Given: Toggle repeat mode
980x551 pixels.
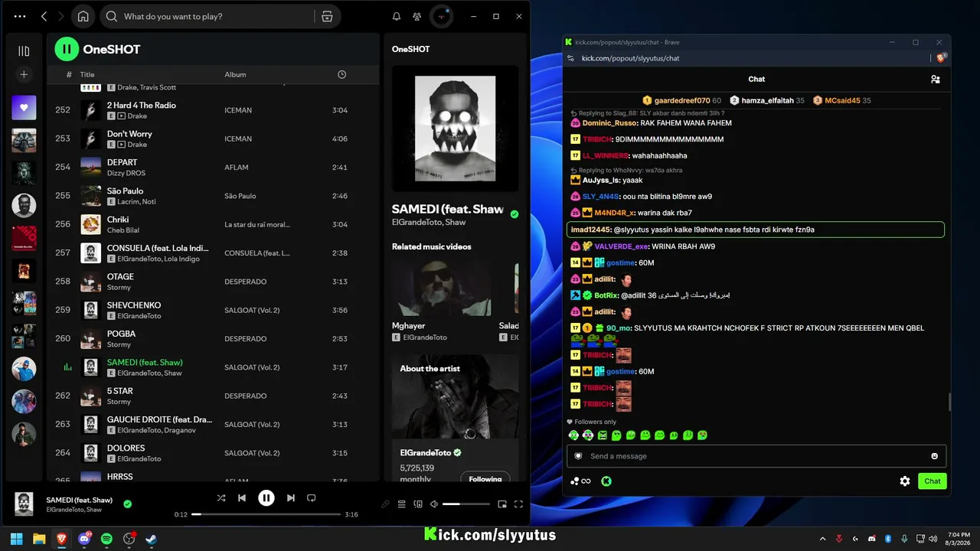Looking at the screenshot, I should [x=311, y=498].
